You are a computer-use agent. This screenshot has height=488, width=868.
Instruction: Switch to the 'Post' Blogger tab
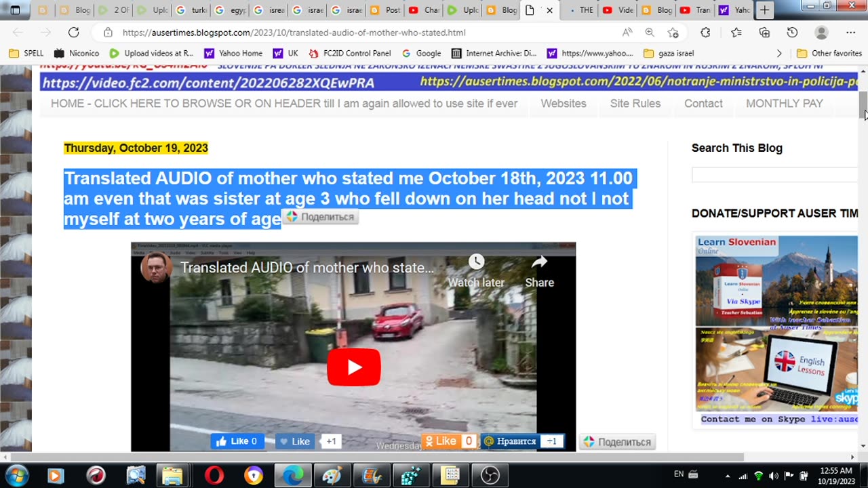tap(384, 10)
